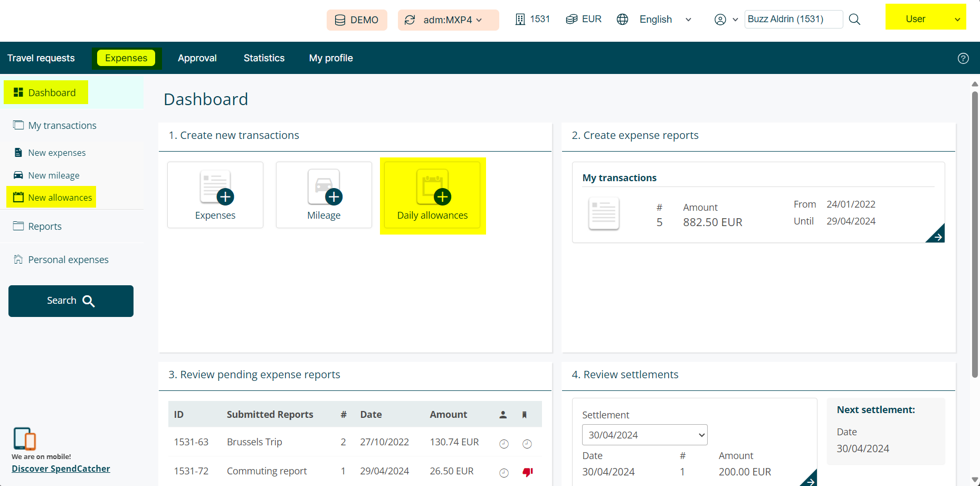Select New mileage in sidebar
This screenshot has width=980, height=486.
pyautogui.click(x=54, y=175)
